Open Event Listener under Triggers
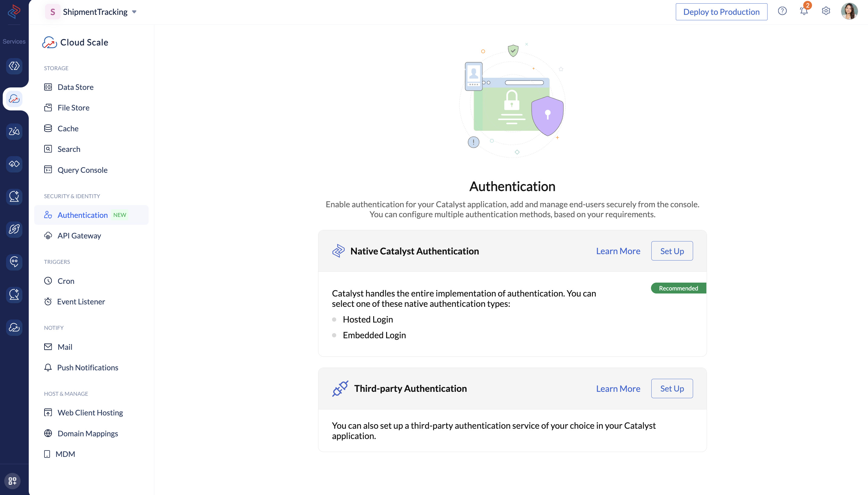Image resolution: width=868 pixels, height=495 pixels. tap(81, 302)
